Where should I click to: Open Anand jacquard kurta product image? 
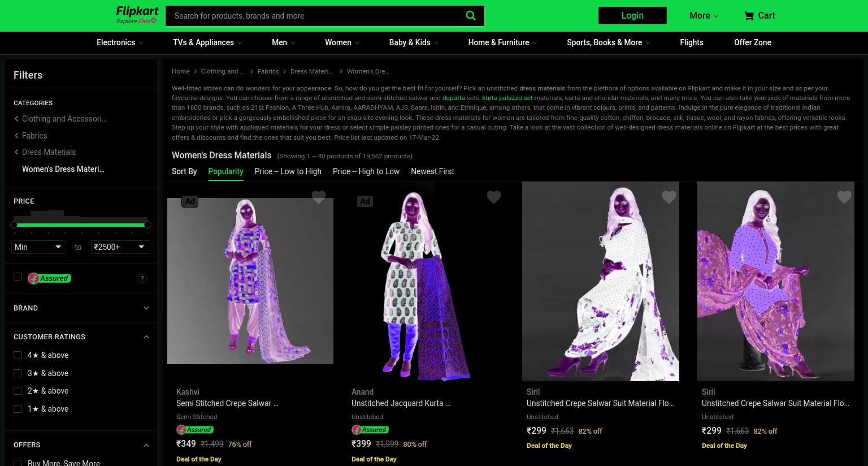426,281
